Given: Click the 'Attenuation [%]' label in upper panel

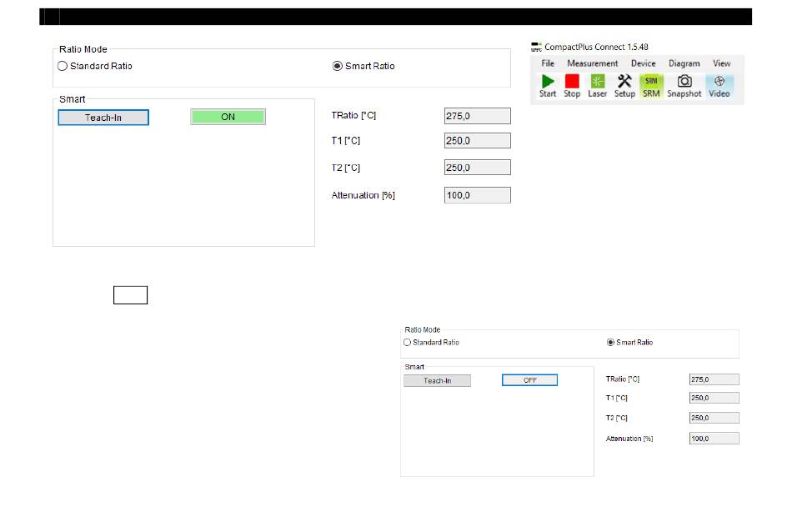Looking at the screenshot, I should pos(363,195).
